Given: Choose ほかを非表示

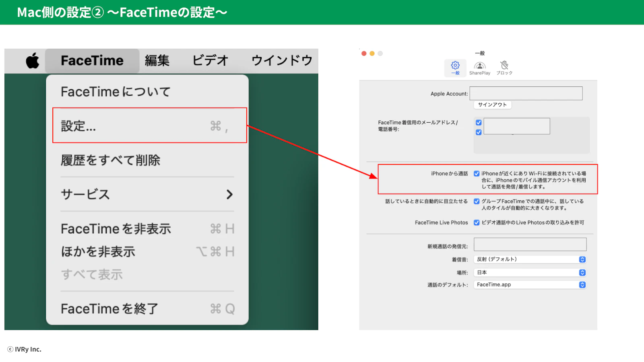Looking at the screenshot, I should 147,252.
